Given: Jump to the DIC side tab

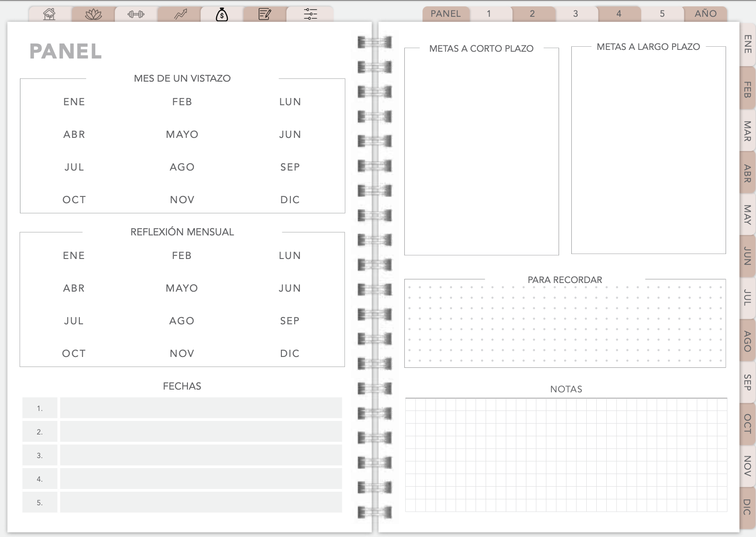Looking at the screenshot, I should tap(747, 507).
